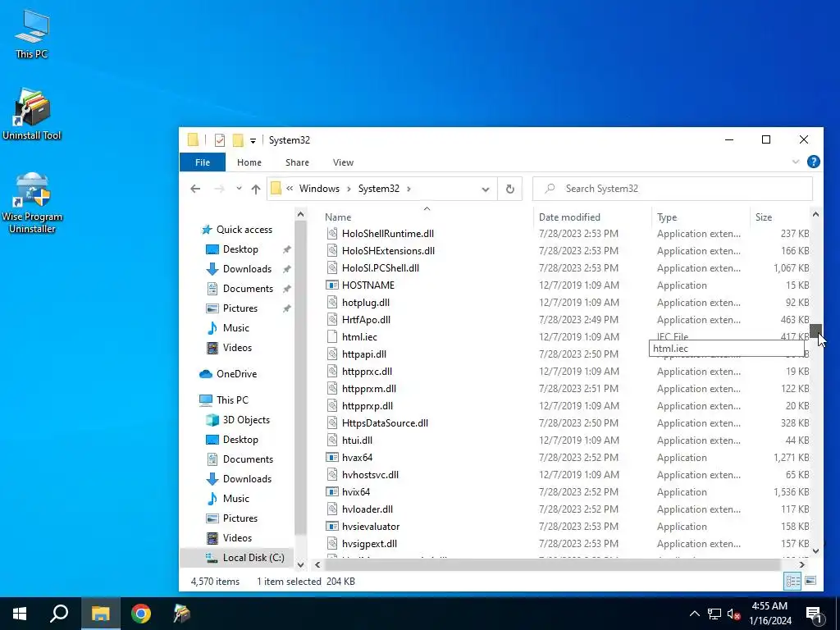This screenshot has width=840, height=630.
Task: Sort by the Name column header
Action: [x=338, y=217]
